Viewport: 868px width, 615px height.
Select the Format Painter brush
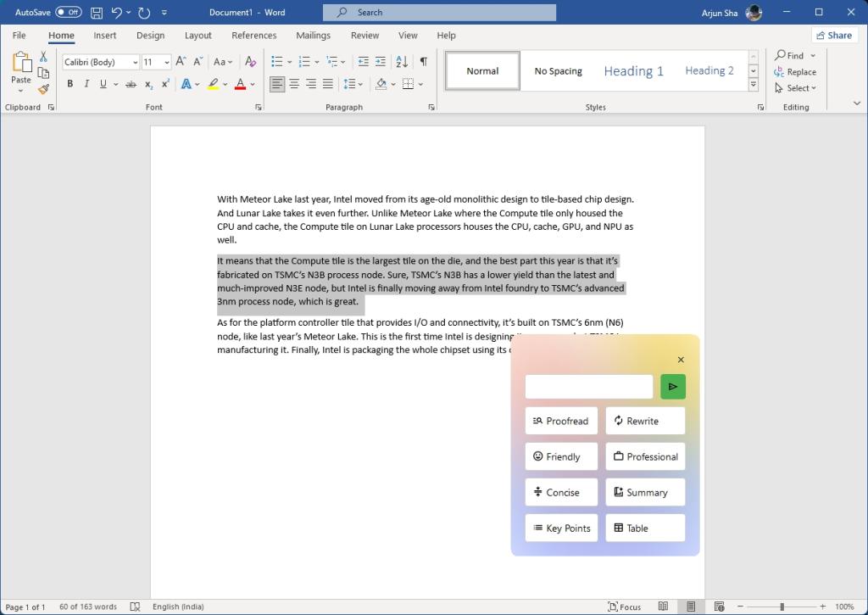coord(43,89)
